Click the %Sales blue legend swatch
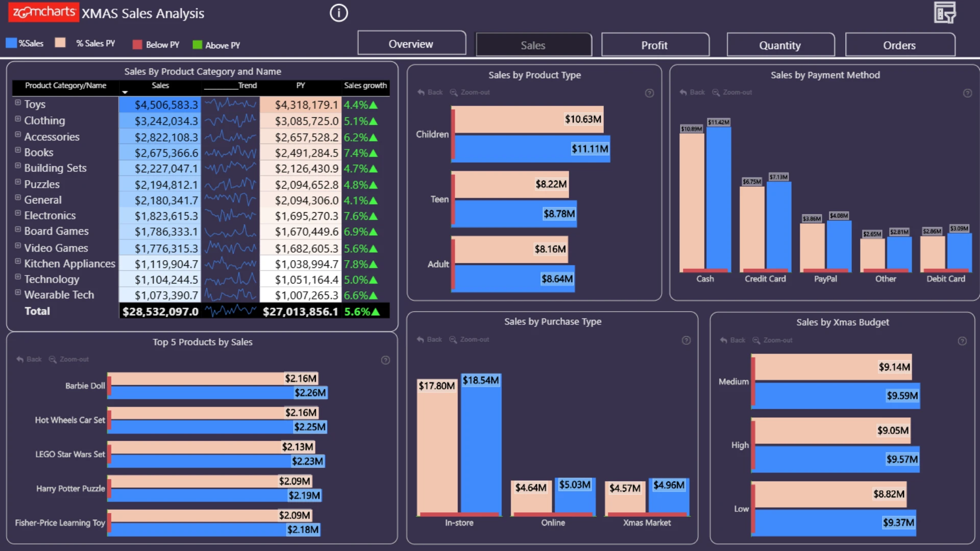This screenshot has width=980, height=551. click(x=11, y=43)
